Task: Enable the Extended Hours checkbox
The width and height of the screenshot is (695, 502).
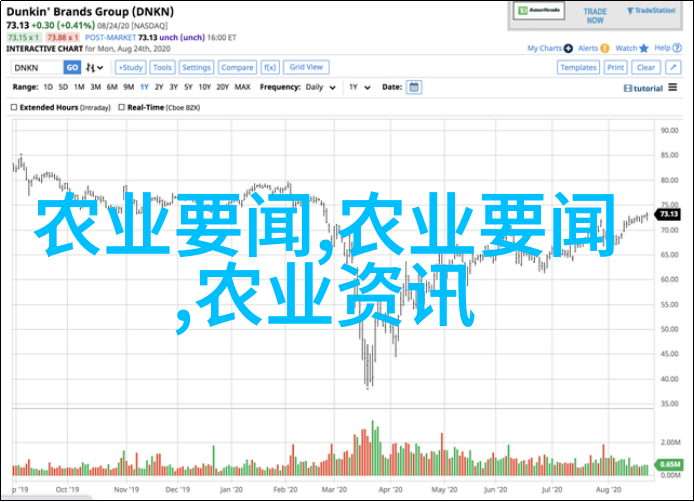Action: click(x=14, y=107)
